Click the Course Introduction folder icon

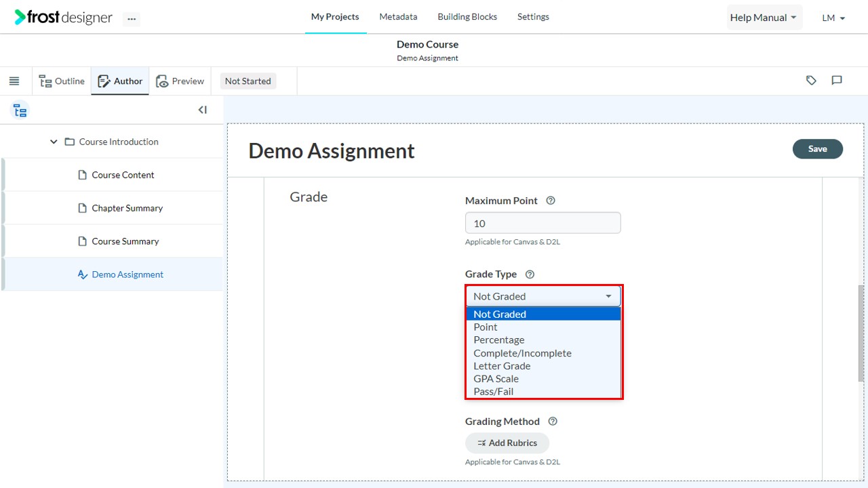(x=69, y=142)
